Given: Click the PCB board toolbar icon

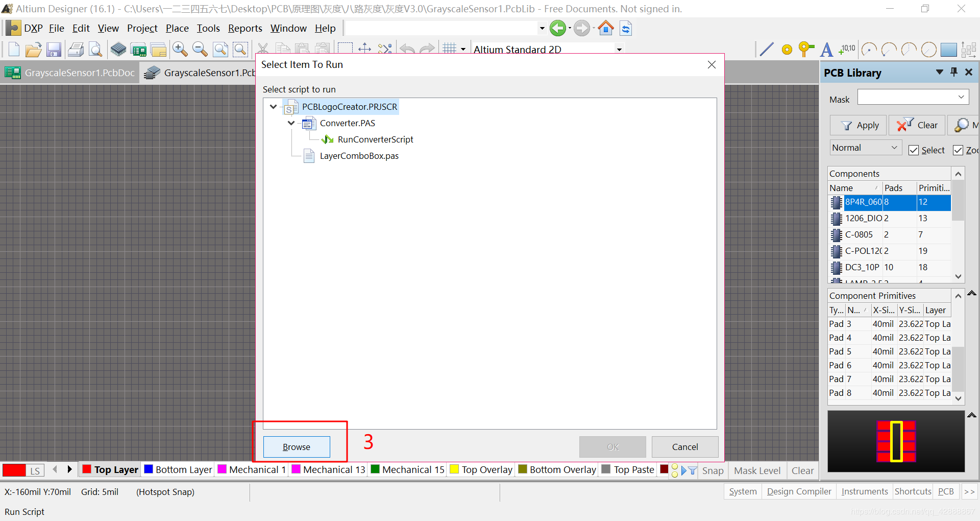Looking at the screenshot, I should coord(138,50).
